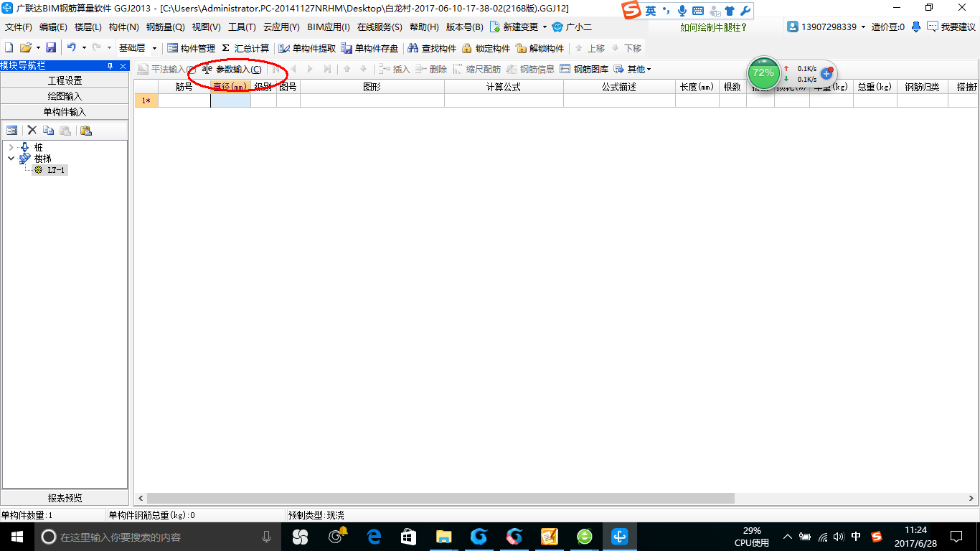This screenshot has height=551, width=980.
Task: Open the 帮助(H) menu
Action: click(x=423, y=27)
